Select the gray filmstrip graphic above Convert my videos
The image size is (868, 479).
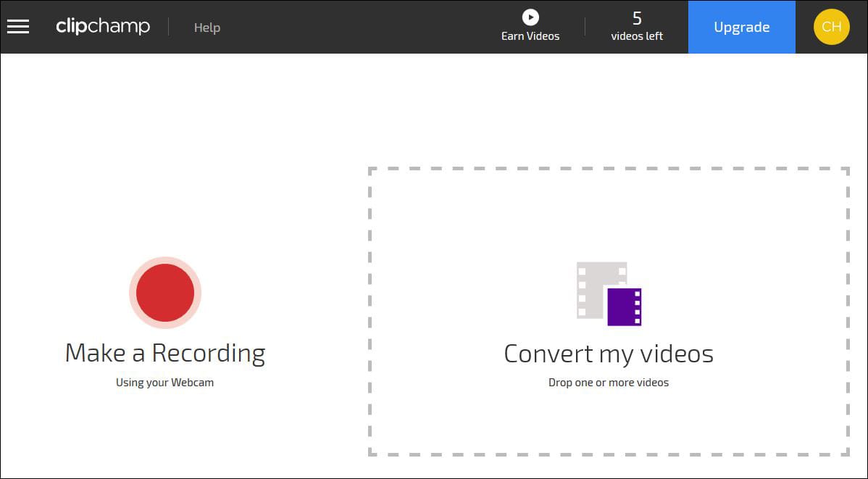pyautogui.click(x=594, y=286)
